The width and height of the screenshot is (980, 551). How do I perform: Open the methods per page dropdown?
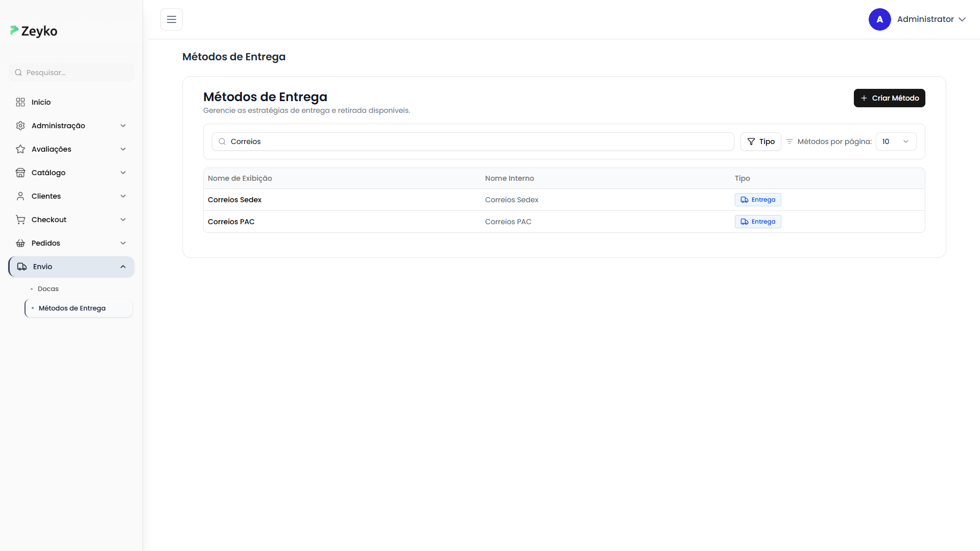click(896, 141)
